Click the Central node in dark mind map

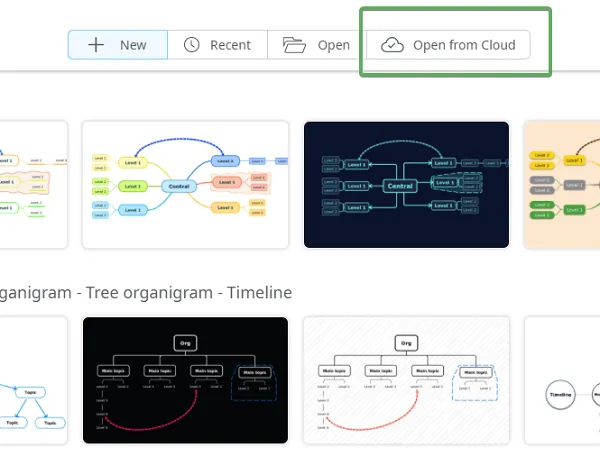click(x=399, y=185)
